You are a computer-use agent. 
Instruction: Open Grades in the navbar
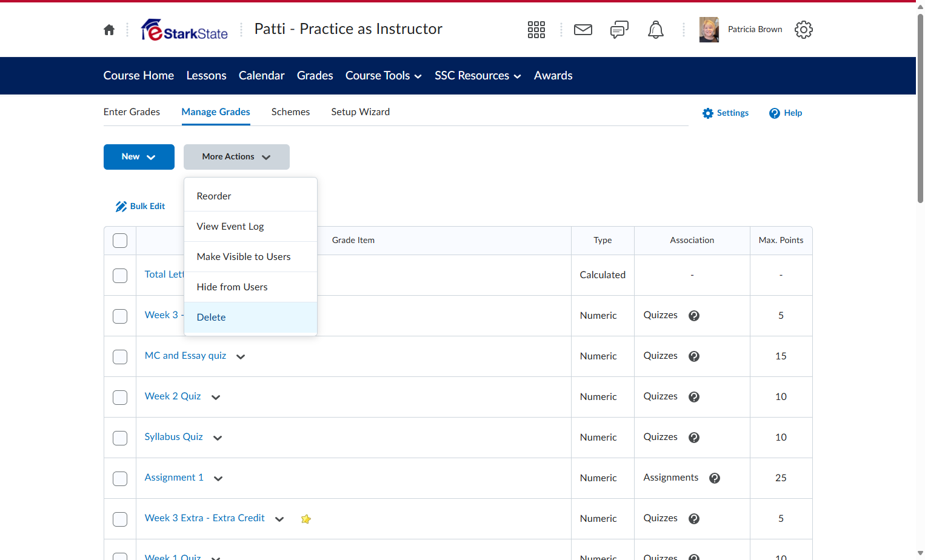pos(315,76)
